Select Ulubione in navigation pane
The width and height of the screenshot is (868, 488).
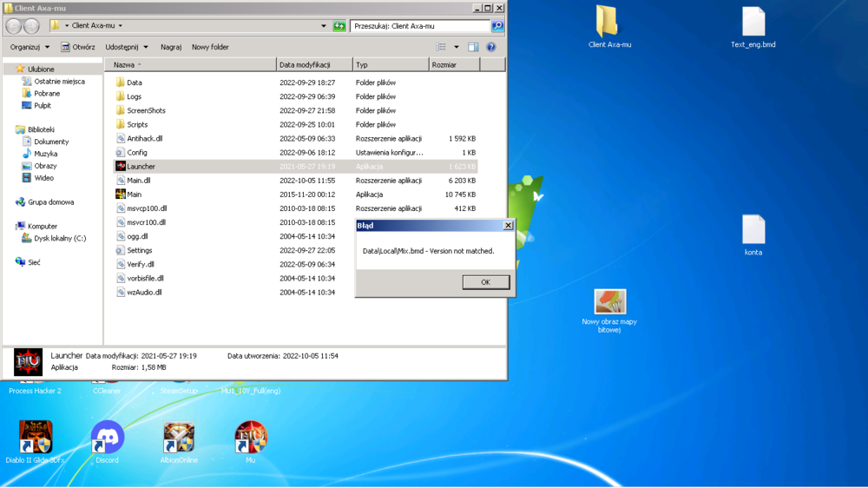[x=41, y=69]
